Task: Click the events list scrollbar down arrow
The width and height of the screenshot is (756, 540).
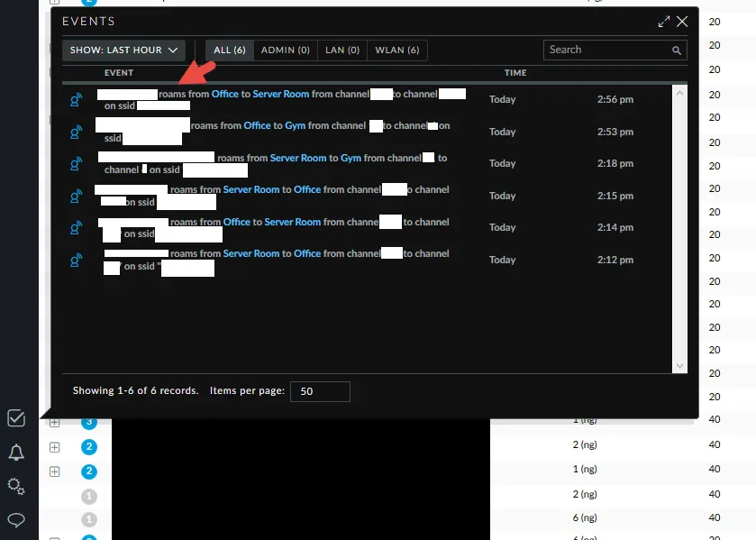Action: [x=681, y=365]
